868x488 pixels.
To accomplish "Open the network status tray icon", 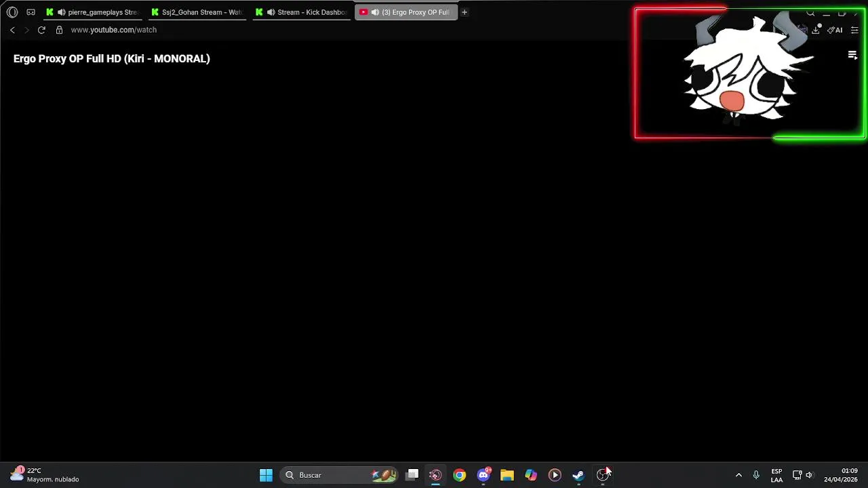I will (x=797, y=475).
